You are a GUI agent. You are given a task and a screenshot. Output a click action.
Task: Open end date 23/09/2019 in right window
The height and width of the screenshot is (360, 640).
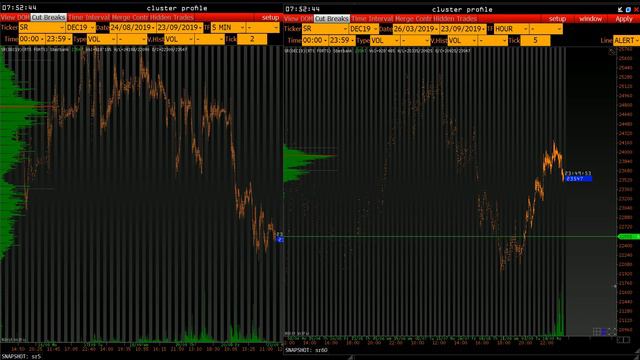(x=463, y=29)
